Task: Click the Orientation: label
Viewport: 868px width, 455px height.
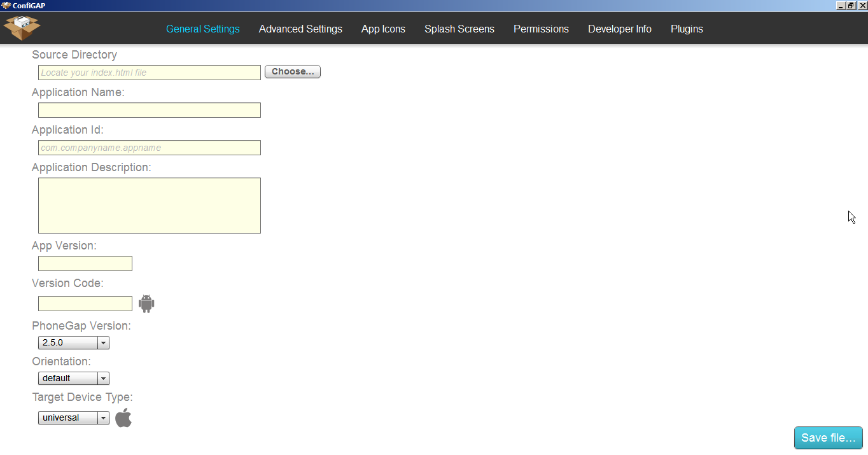Action: click(x=62, y=361)
